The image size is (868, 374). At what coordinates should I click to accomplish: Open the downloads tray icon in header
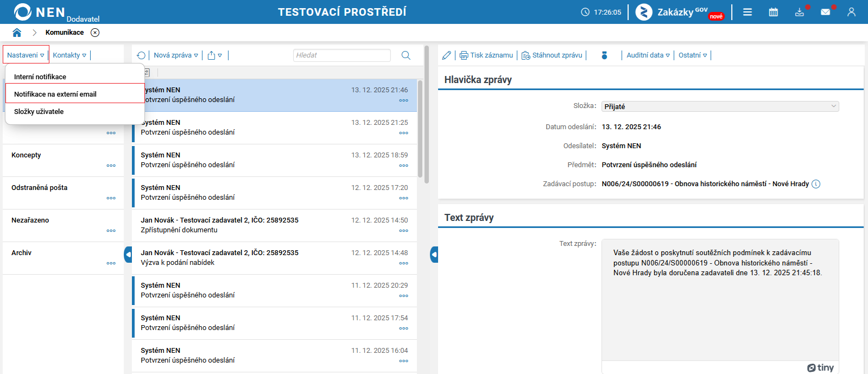pyautogui.click(x=800, y=12)
